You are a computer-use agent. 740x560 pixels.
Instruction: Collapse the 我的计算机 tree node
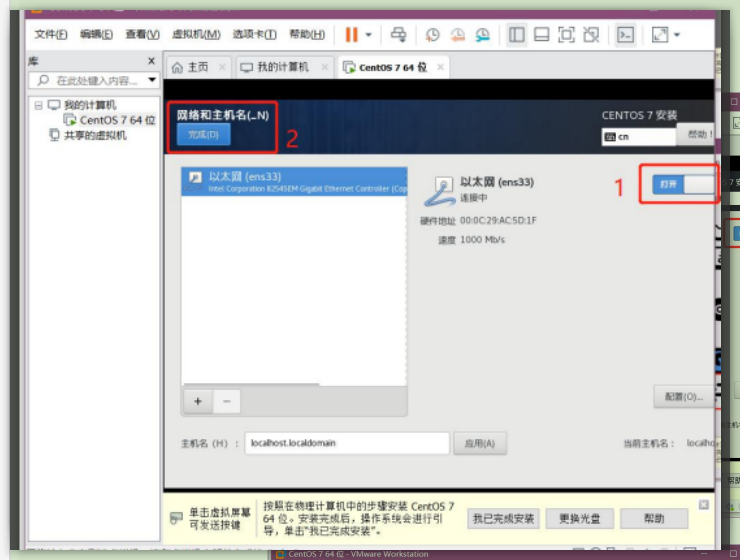point(39,105)
